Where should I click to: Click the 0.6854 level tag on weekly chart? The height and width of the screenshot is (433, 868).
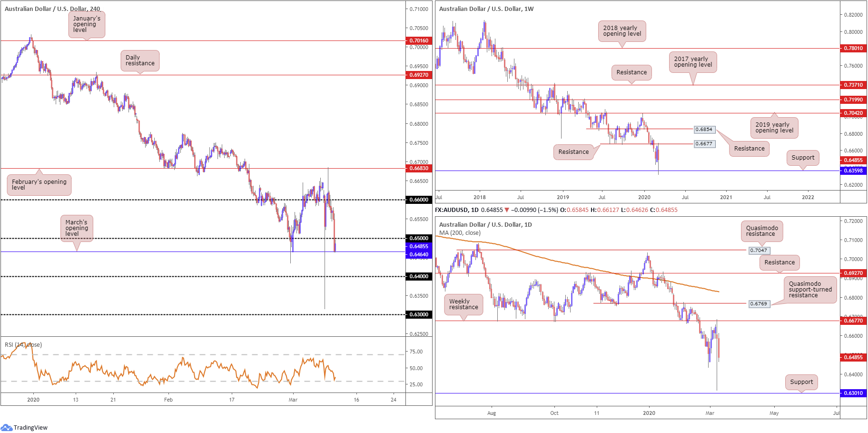pos(704,130)
